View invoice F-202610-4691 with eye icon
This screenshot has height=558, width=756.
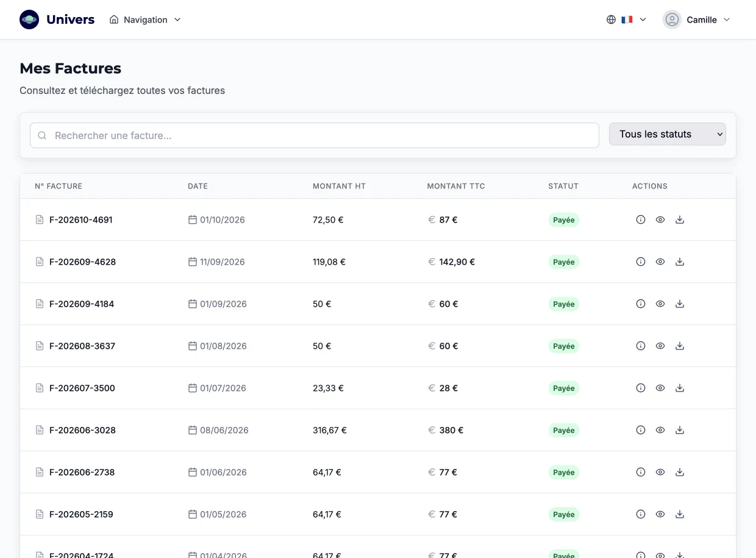pyautogui.click(x=660, y=220)
